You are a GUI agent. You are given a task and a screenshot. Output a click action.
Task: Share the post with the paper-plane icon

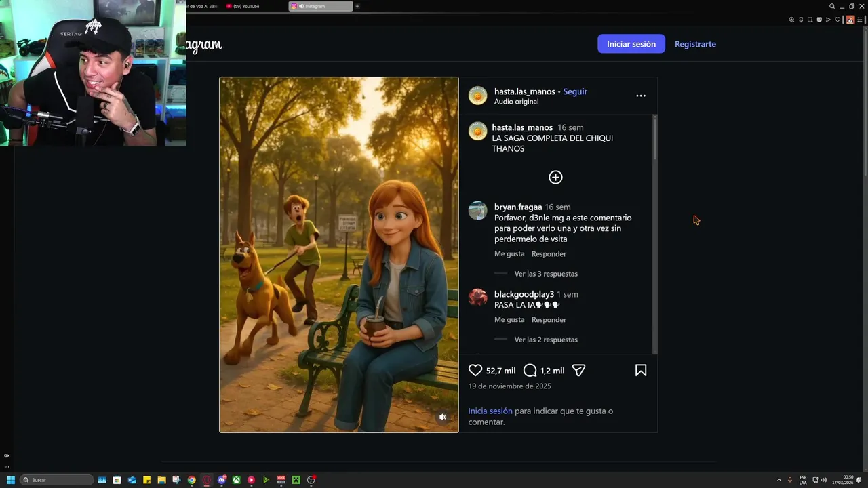click(578, 371)
